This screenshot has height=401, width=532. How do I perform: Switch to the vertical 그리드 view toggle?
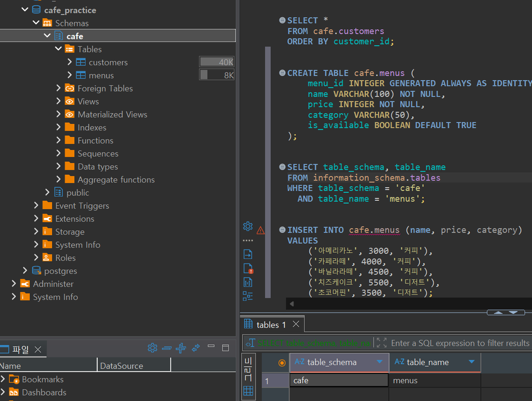pos(248,369)
